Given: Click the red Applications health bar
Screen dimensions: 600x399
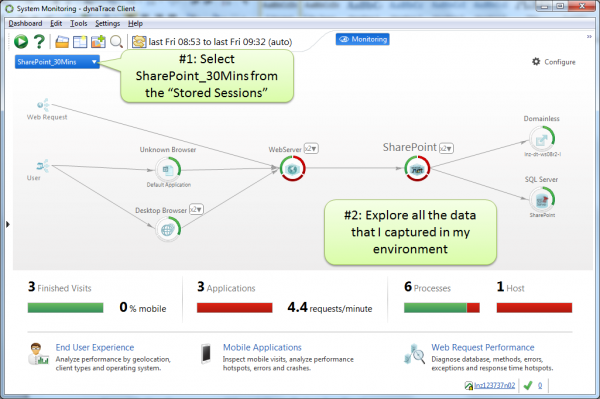Looking at the screenshot, I should [235, 308].
